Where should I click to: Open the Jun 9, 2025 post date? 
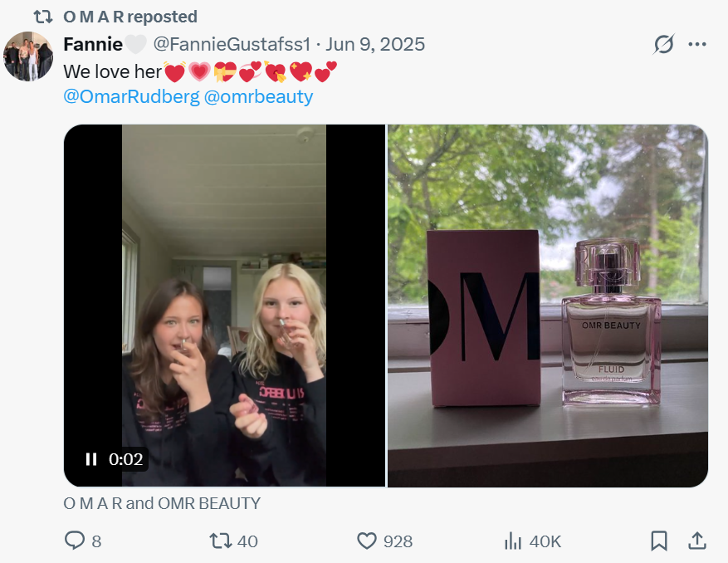pyautogui.click(x=375, y=45)
